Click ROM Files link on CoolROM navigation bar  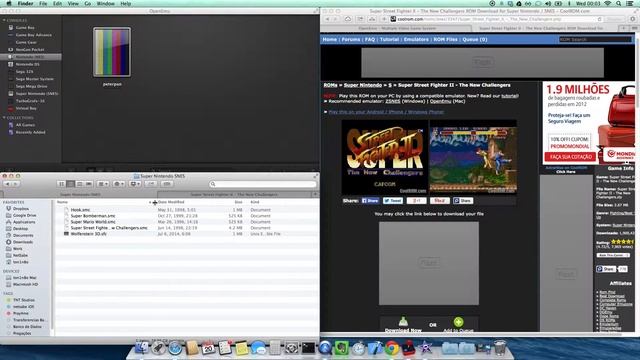445,40
